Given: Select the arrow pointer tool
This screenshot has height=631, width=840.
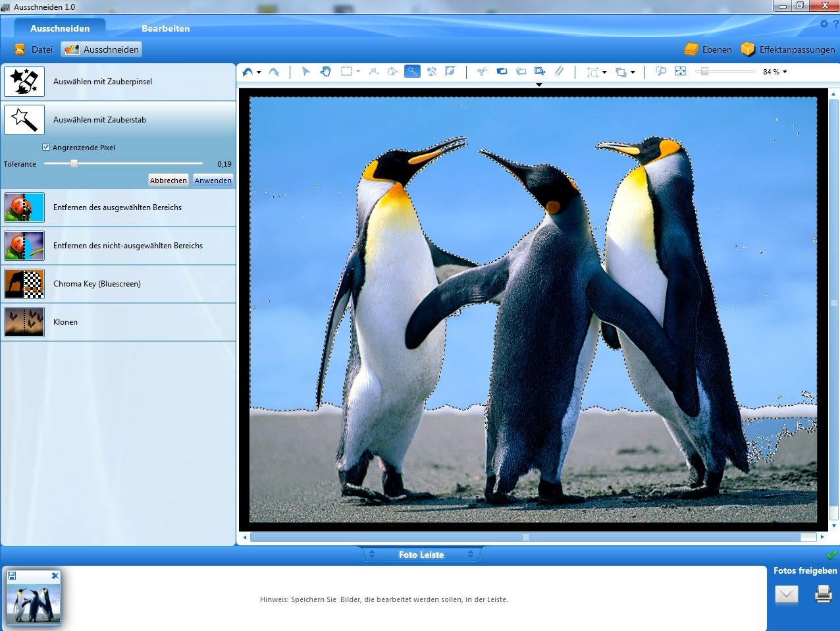Looking at the screenshot, I should tap(306, 71).
